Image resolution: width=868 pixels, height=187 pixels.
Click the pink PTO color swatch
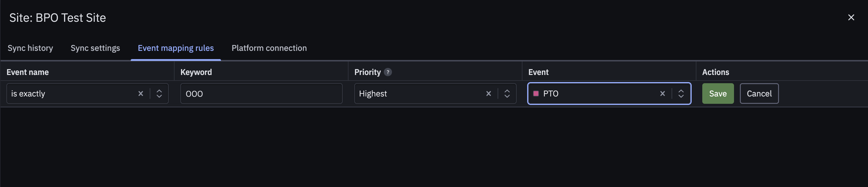click(x=536, y=94)
